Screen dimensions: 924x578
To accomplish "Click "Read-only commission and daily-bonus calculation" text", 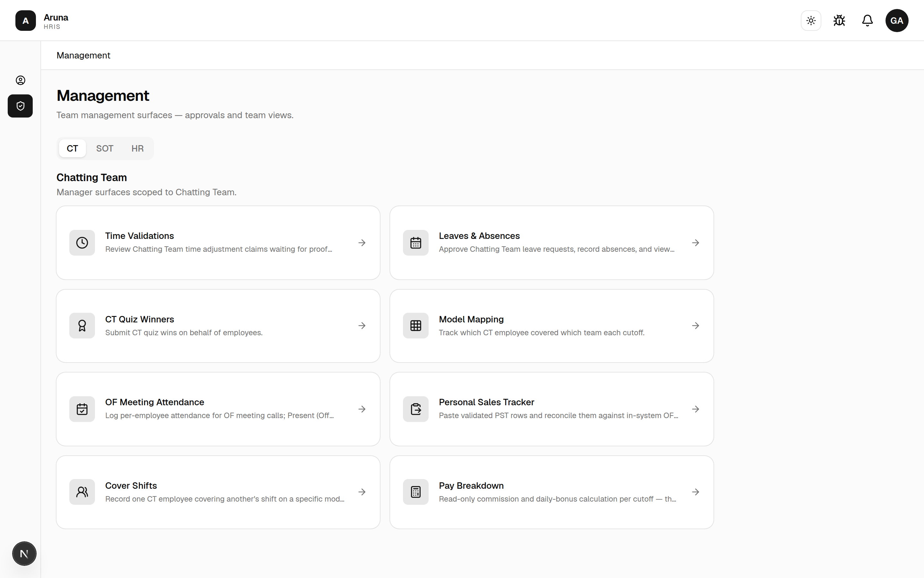I will (558, 499).
